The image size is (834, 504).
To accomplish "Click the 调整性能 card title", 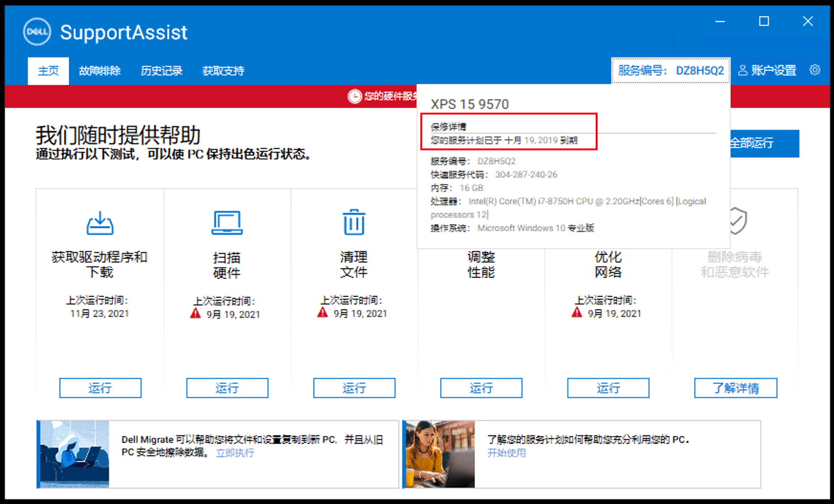I will 481,264.
